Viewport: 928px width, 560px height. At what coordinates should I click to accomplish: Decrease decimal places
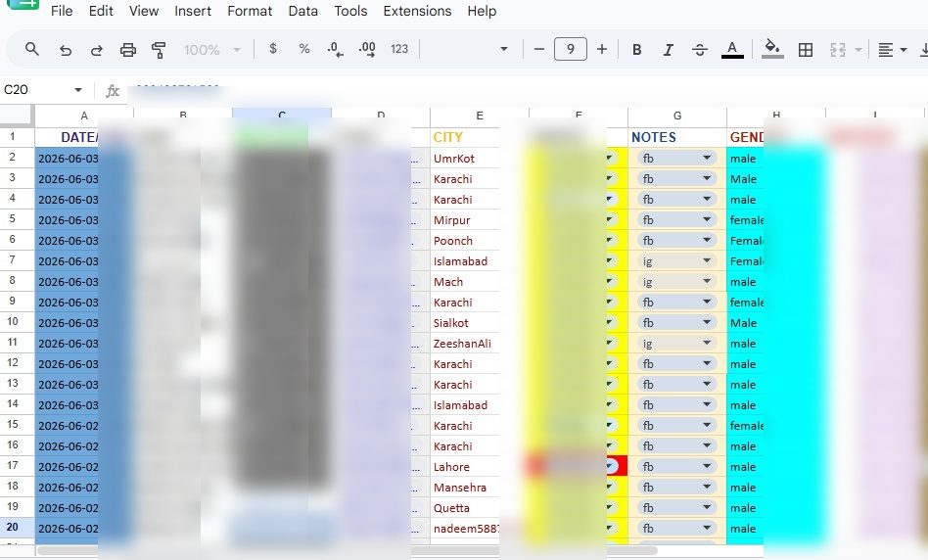coord(336,49)
